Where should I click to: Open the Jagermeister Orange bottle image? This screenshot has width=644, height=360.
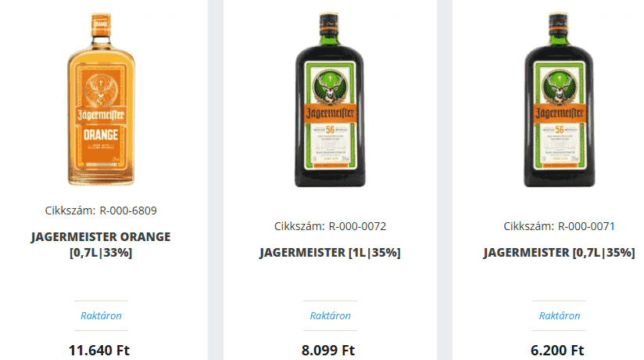[x=101, y=99]
